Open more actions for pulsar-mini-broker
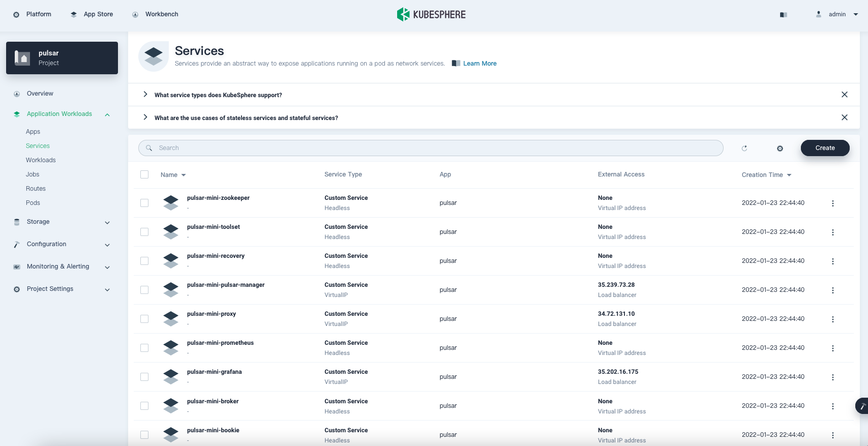The width and height of the screenshot is (868, 446). click(833, 406)
